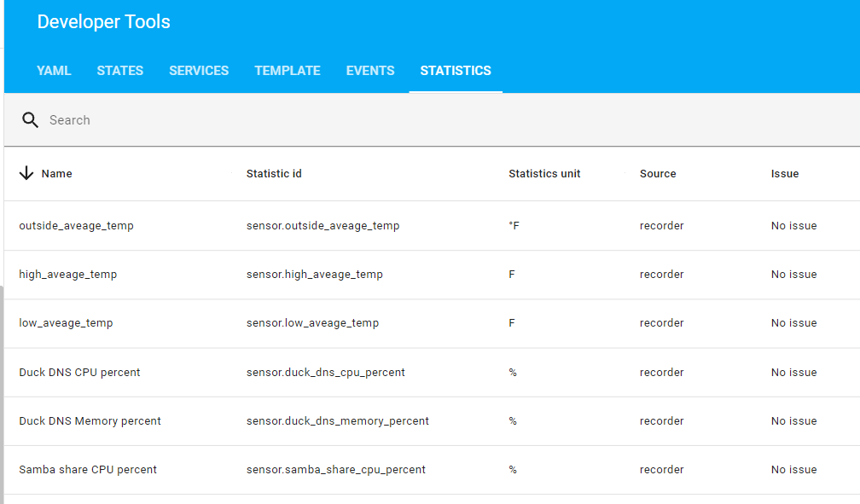Click the Developer Tools header title
The height and width of the screenshot is (504, 860).
tap(103, 21)
